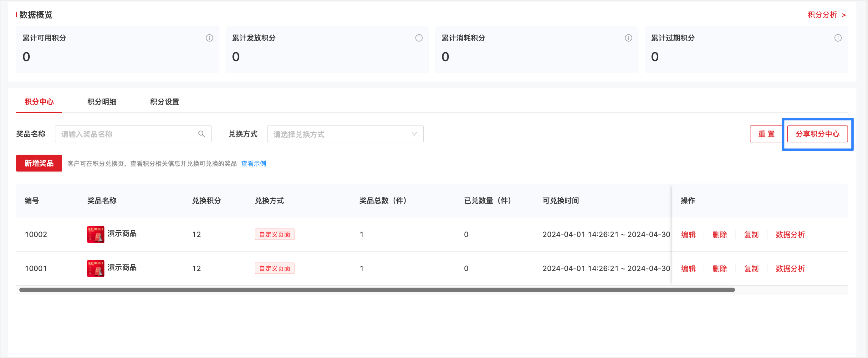Viewport: 868px width, 358px height.
Task: Switch to the 积分中心 tab
Action: coord(39,101)
